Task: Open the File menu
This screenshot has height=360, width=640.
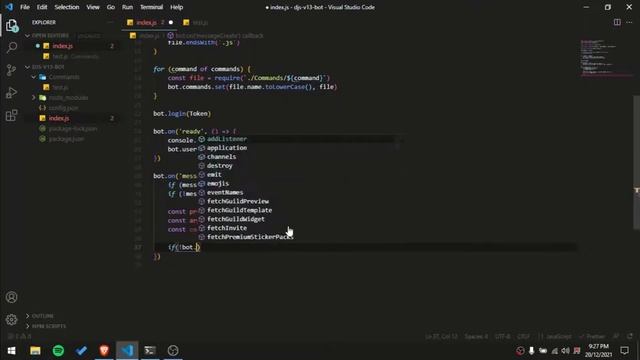Action: pos(25,7)
